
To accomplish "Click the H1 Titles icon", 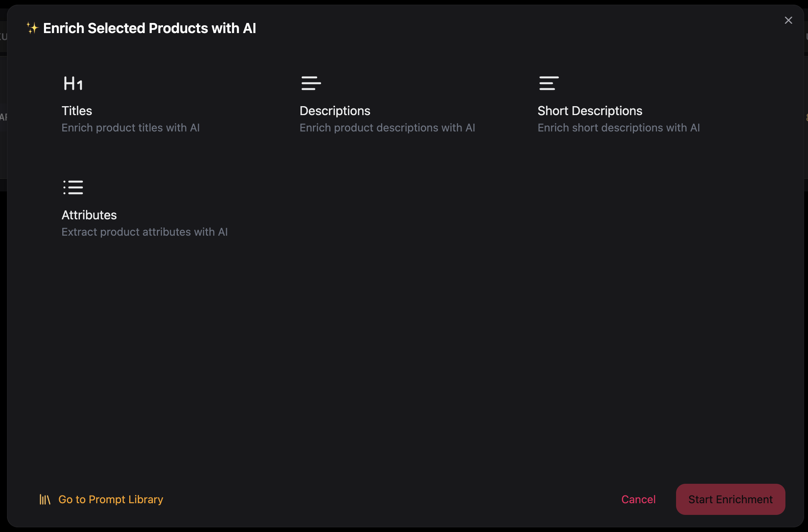I will (73, 83).
